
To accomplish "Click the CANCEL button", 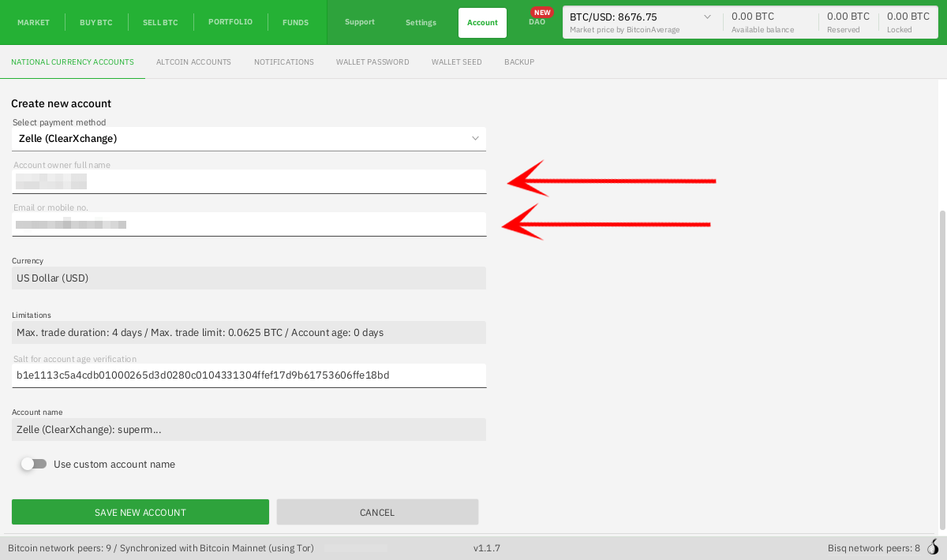I will click(x=377, y=512).
